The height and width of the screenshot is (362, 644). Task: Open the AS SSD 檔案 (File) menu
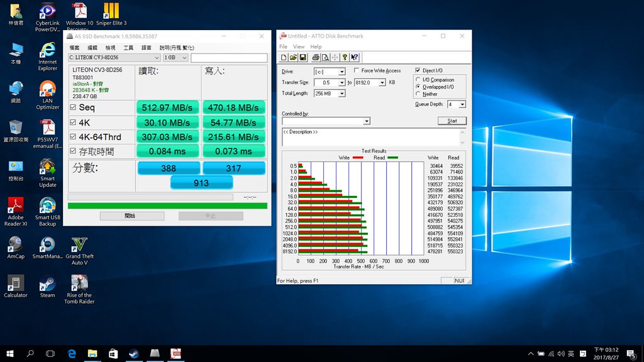[74, 48]
